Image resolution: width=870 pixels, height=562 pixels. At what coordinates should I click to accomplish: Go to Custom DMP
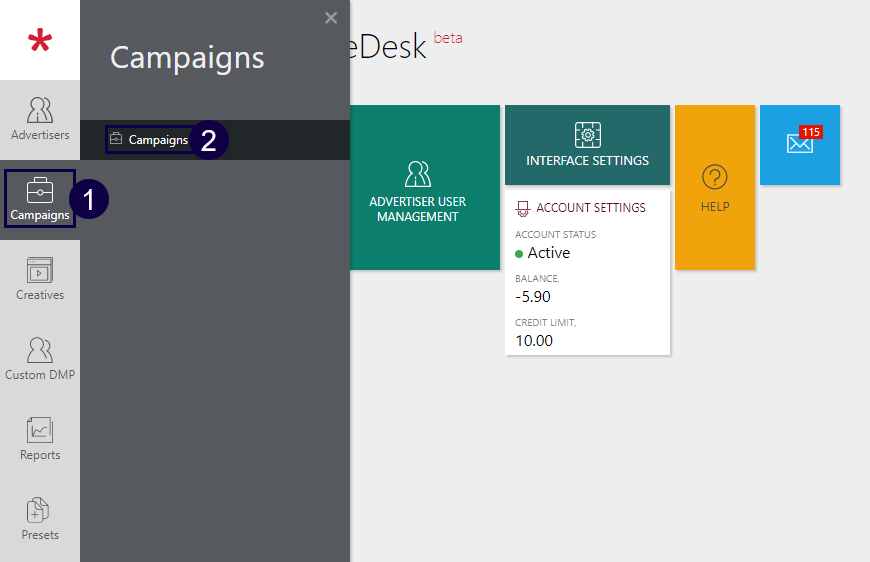(40, 359)
